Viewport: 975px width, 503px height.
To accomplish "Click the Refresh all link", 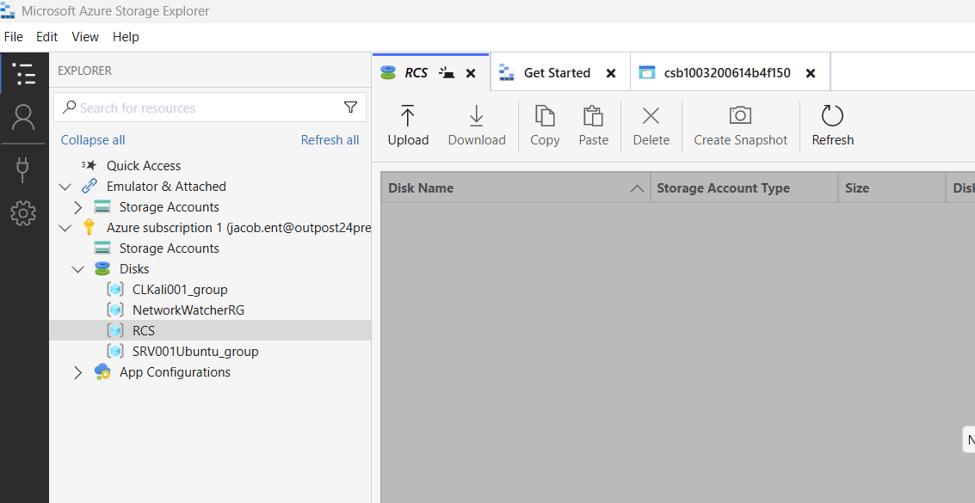I will coord(330,140).
